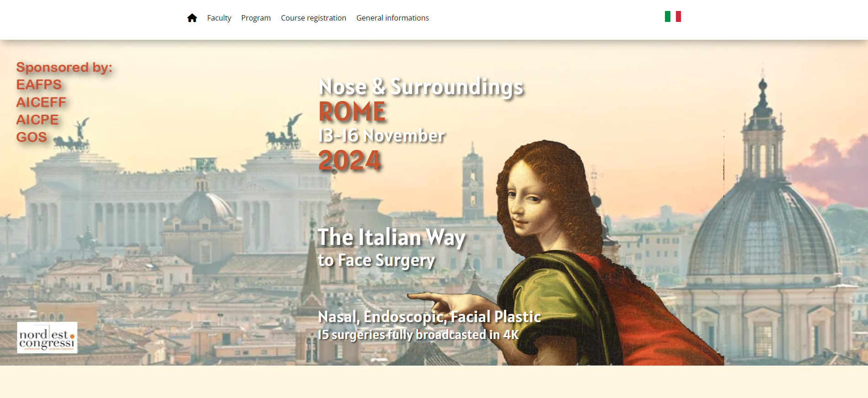Click the 15 surgeries broadcasted in 4K line
The height and width of the screenshot is (398, 868).
coord(418,335)
